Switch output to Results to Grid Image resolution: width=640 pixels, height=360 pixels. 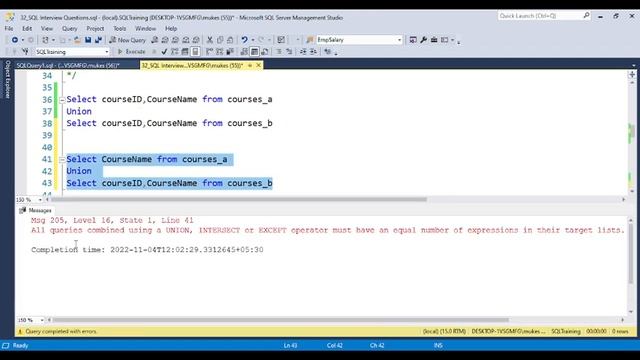(254, 51)
